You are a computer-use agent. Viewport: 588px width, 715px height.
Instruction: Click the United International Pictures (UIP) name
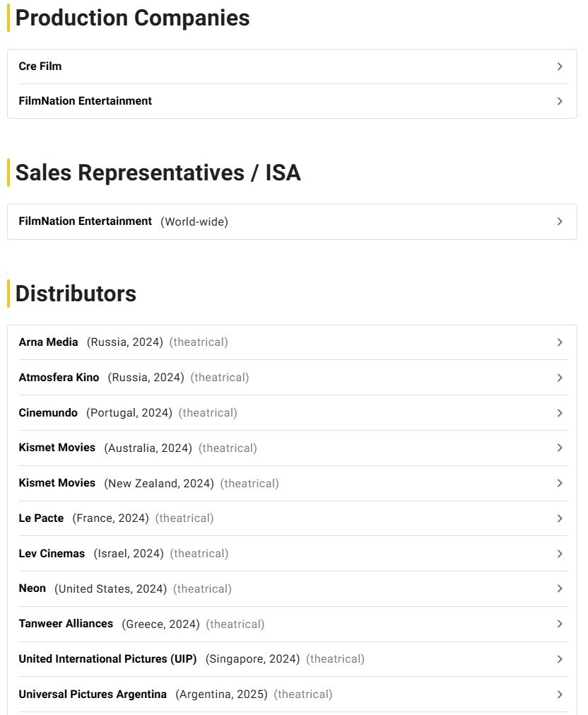(x=107, y=659)
